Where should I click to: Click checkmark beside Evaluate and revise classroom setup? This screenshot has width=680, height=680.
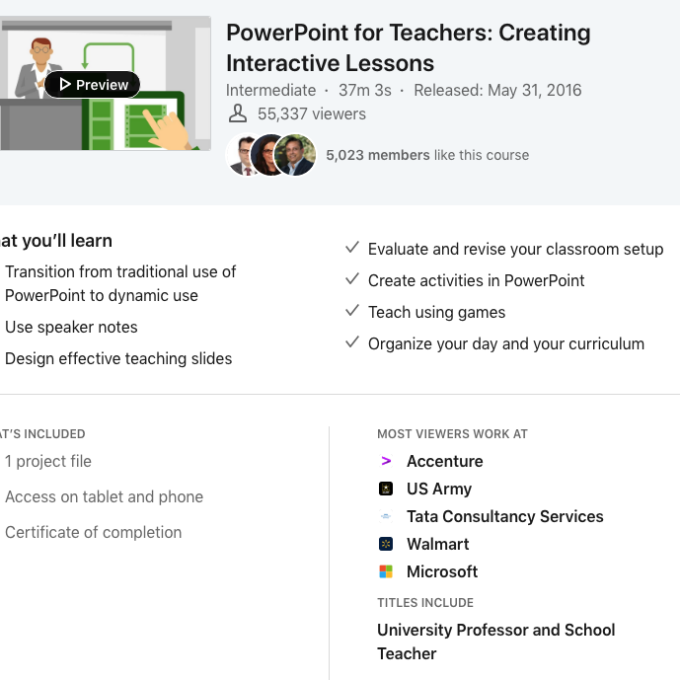352,248
